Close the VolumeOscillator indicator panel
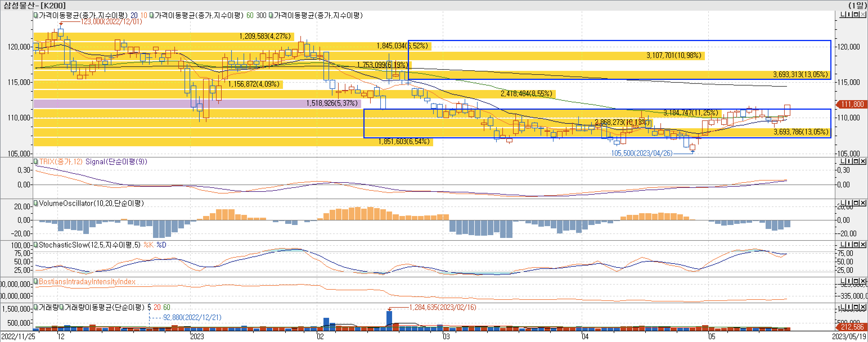Screen dimensions: 868x342 pyautogui.click(x=863, y=203)
